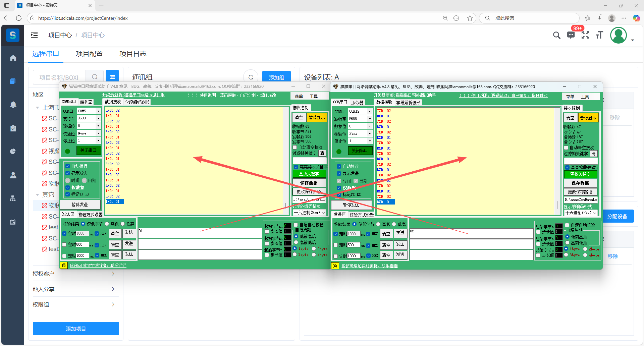This screenshot has height=346, width=644.
Task: Switch to the 项目日志 tab
Action: click(x=133, y=54)
